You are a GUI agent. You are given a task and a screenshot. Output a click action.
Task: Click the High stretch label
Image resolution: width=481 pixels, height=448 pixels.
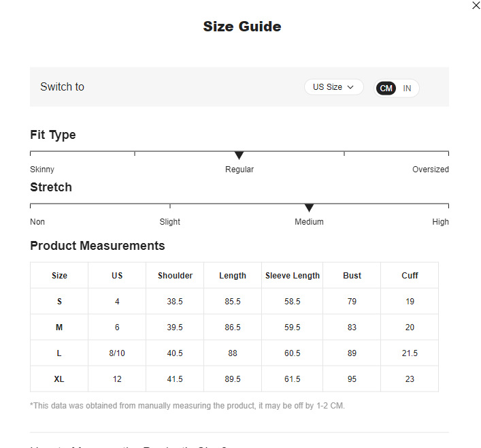click(x=440, y=222)
